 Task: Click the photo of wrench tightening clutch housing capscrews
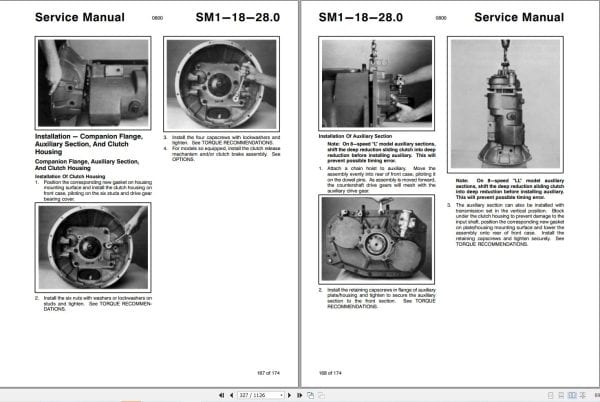pos(222,84)
